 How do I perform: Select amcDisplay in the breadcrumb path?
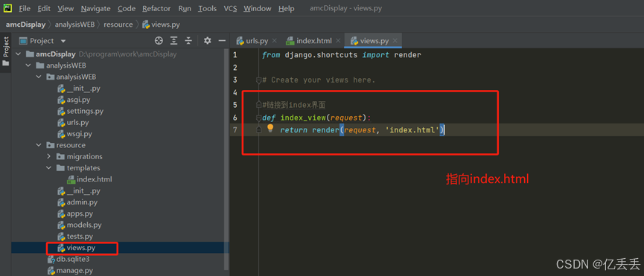(25, 25)
